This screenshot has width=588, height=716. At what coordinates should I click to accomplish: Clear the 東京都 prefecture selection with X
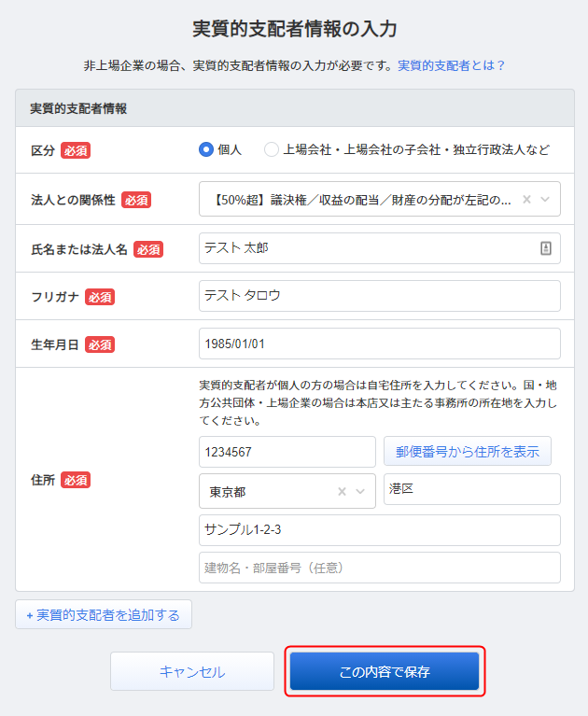click(342, 491)
